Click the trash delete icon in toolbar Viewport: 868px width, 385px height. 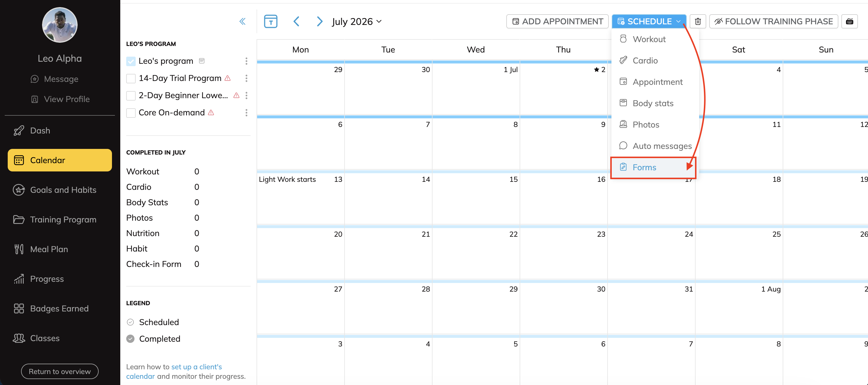click(697, 21)
